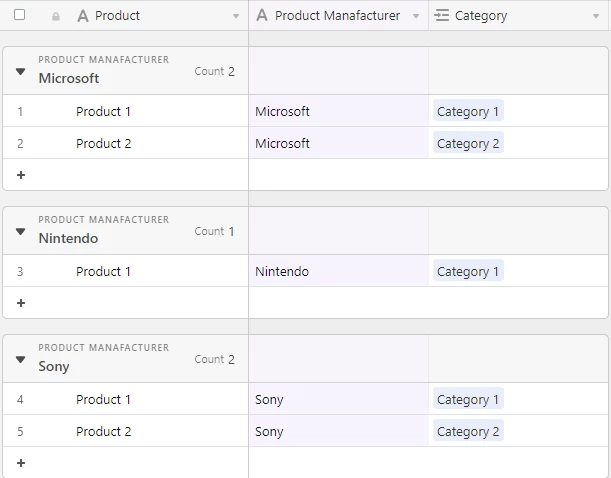
Task: Click the lock icon in header row
Action: (55, 16)
